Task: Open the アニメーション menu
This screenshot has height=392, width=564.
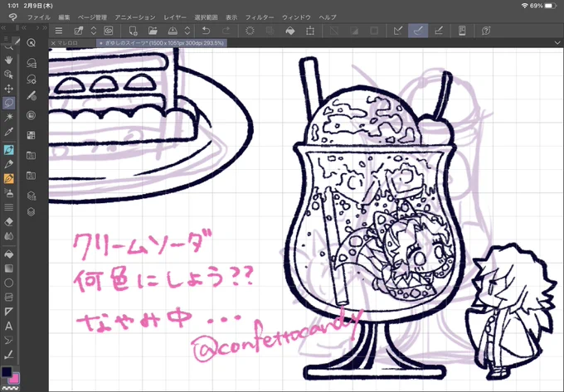Action: (135, 17)
